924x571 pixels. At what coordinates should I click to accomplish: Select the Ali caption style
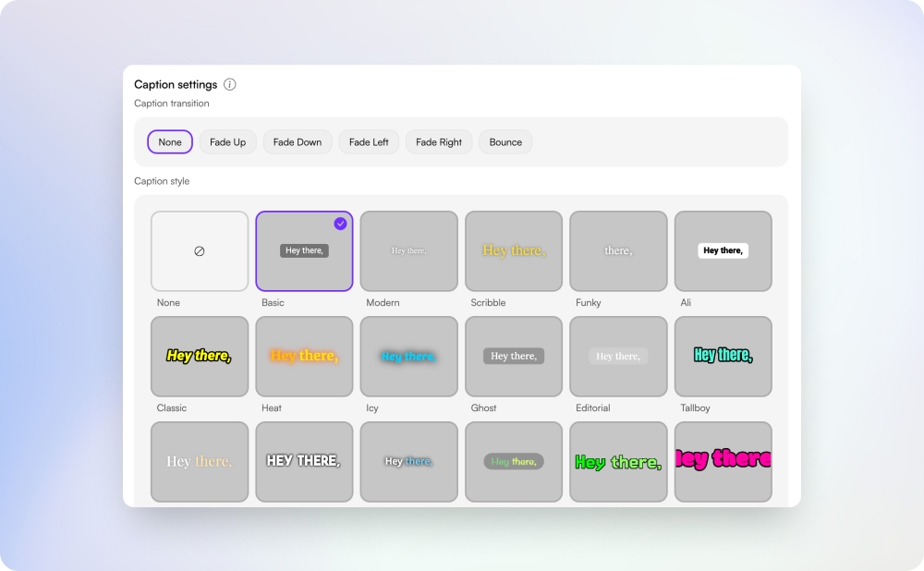(723, 250)
